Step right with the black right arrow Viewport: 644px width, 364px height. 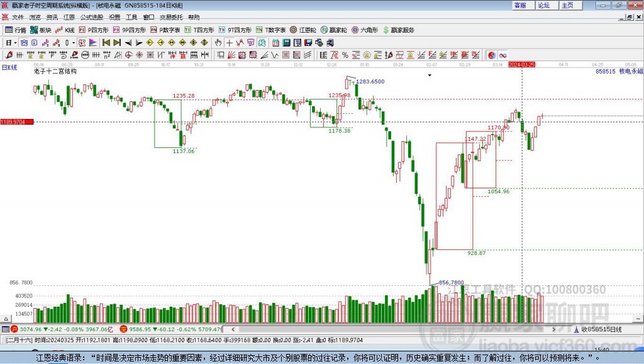[x=139, y=43]
